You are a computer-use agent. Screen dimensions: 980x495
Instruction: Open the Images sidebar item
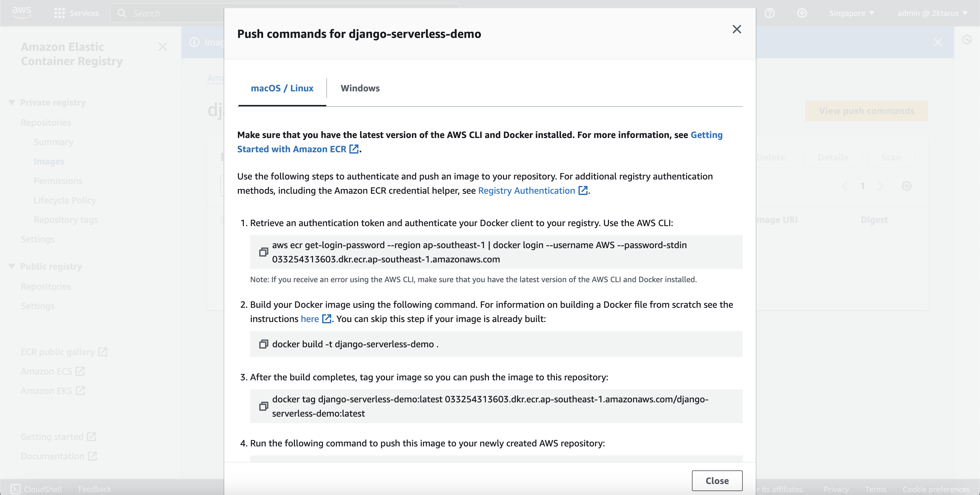point(49,161)
